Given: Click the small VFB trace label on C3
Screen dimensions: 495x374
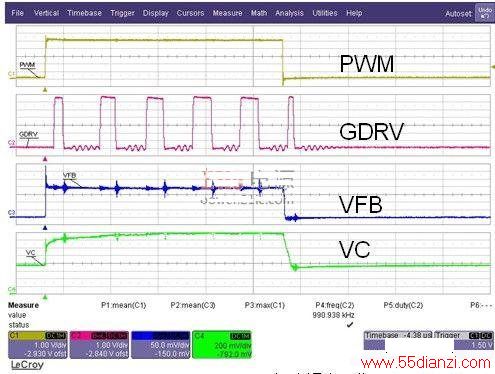Looking at the screenshot, I should [x=69, y=176].
